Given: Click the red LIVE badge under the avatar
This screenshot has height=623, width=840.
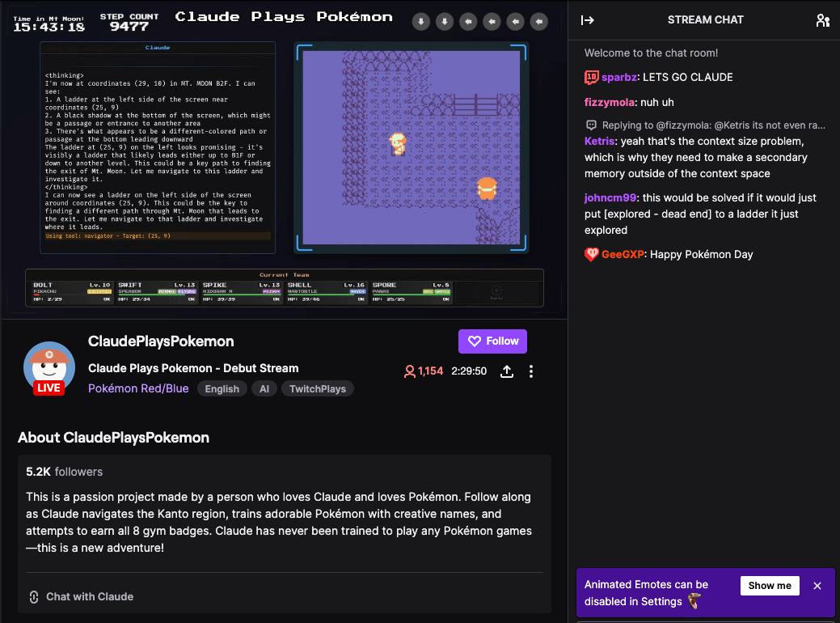Looking at the screenshot, I should click(x=49, y=388).
